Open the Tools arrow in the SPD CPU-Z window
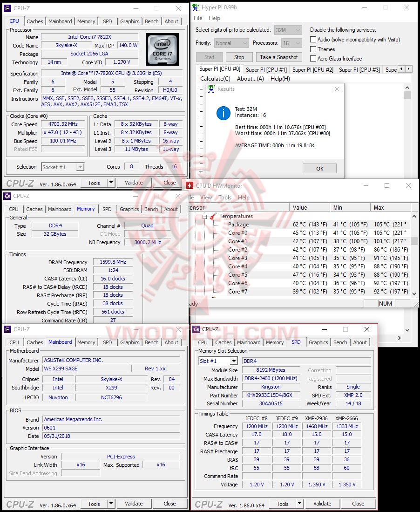 click(x=299, y=504)
